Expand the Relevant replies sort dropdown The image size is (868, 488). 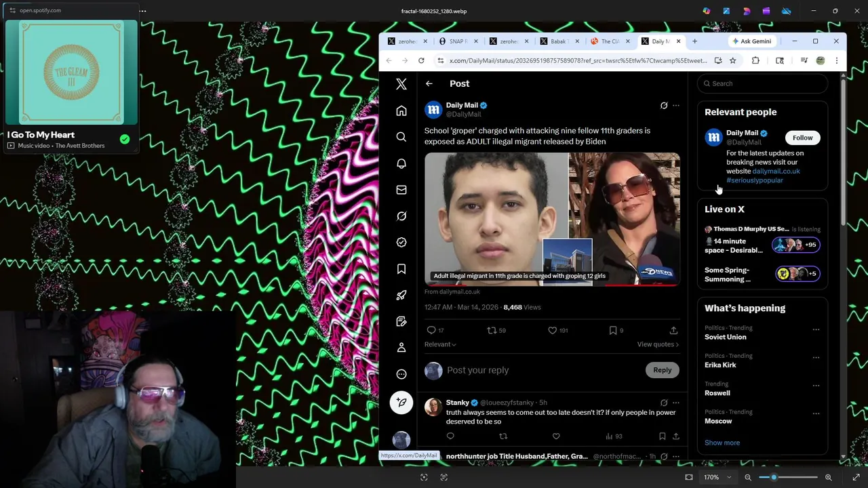440,344
